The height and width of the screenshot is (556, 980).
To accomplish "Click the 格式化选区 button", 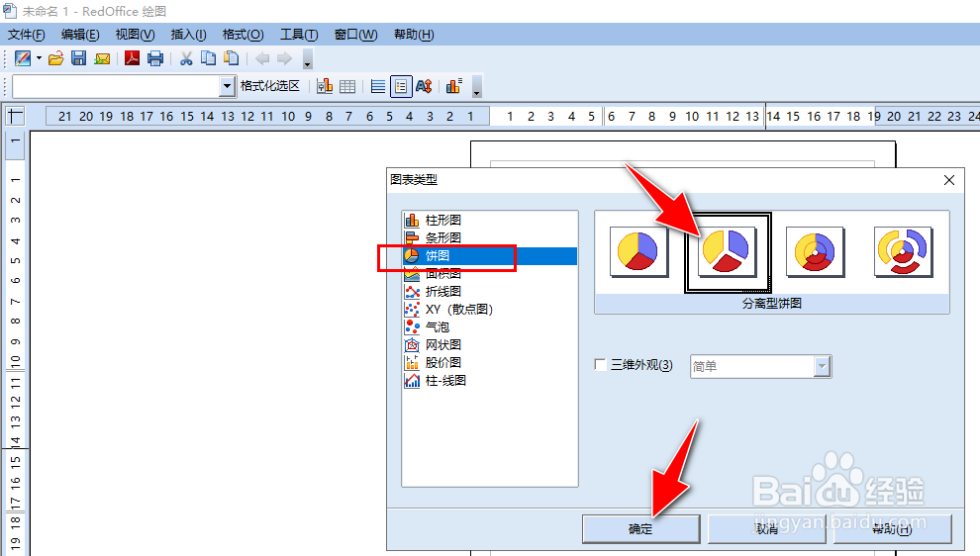I will [x=270, y=86].
